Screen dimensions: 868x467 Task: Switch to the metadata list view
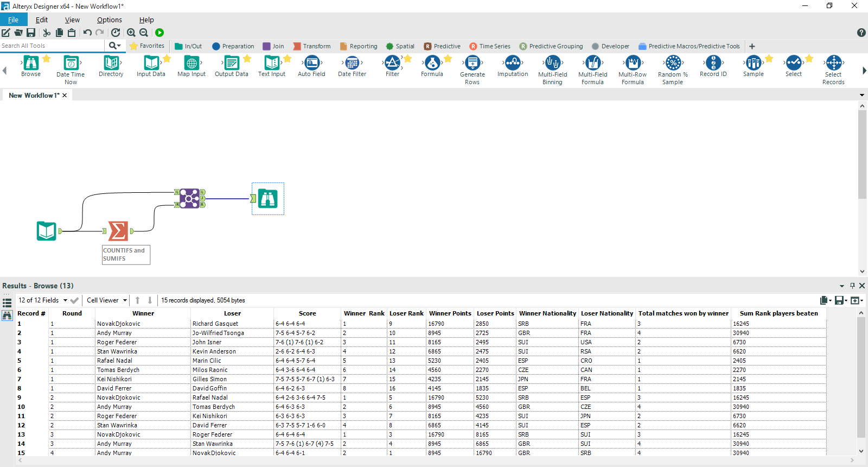click(7, 302)
